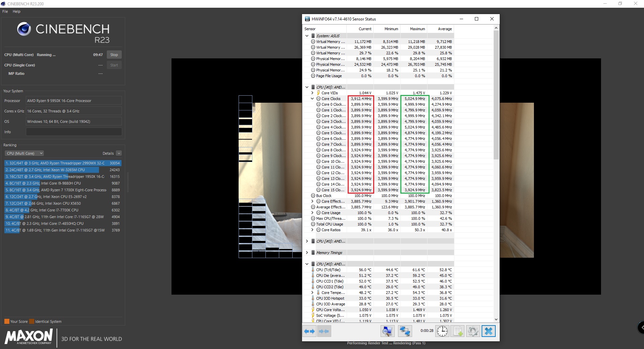Click the Memory Timings chip icon
644x349 pixels.
pos(313,253)
